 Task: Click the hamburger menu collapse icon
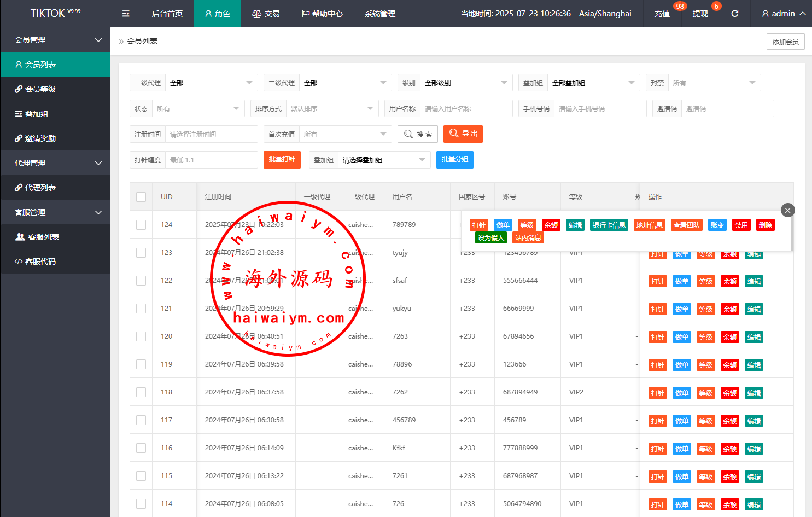[126, 14]
